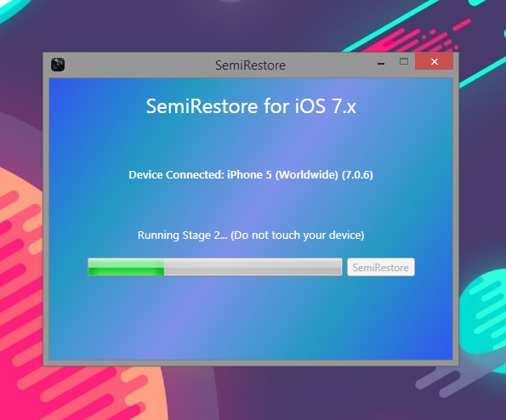Image resolution: width=506 pixels, height=420 pixels.
Task: Close the SemiRestore window
Action: point(434,61)
